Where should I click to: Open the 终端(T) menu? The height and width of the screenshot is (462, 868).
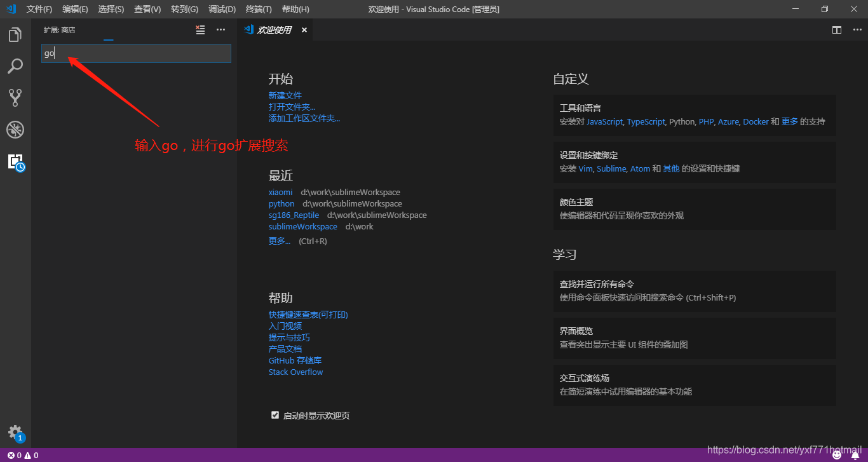(x=259, y=9)
